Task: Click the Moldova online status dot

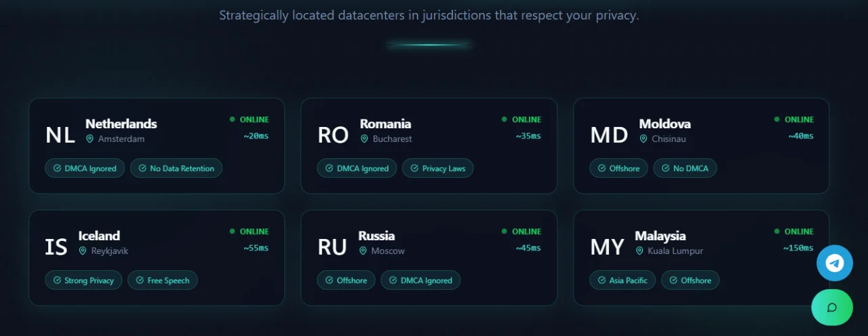Action: point(777,119)
